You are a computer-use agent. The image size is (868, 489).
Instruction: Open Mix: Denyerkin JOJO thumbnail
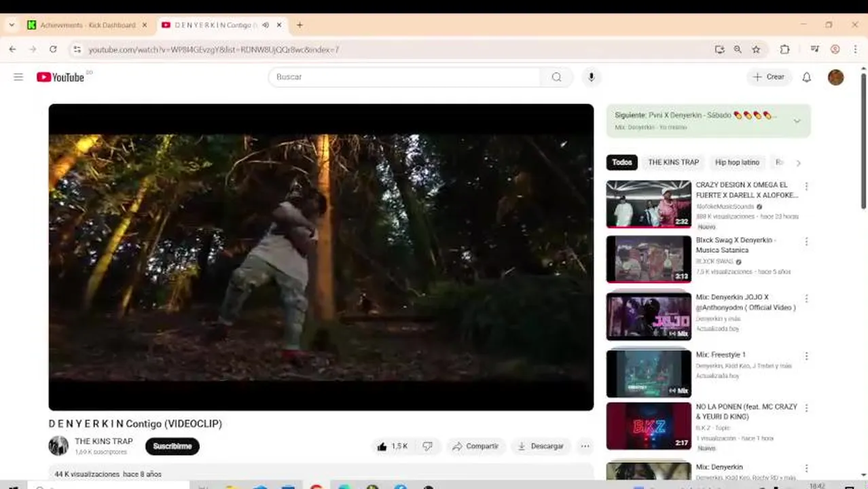(649, 316)
